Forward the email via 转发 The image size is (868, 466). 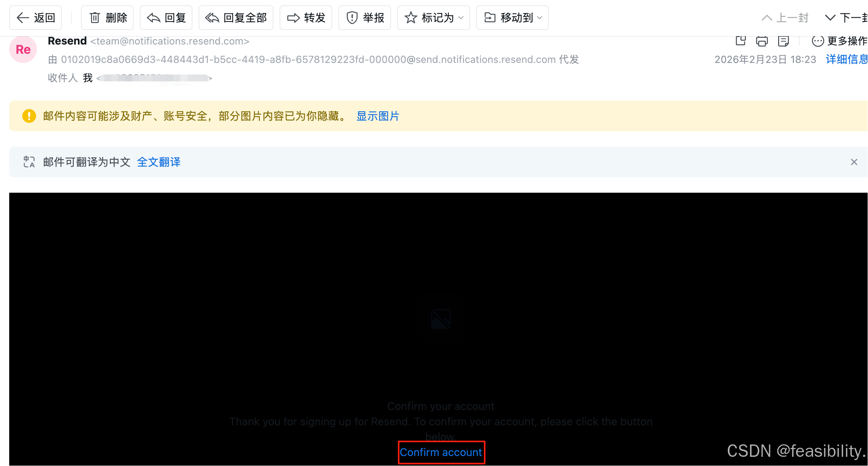point(306,18)
